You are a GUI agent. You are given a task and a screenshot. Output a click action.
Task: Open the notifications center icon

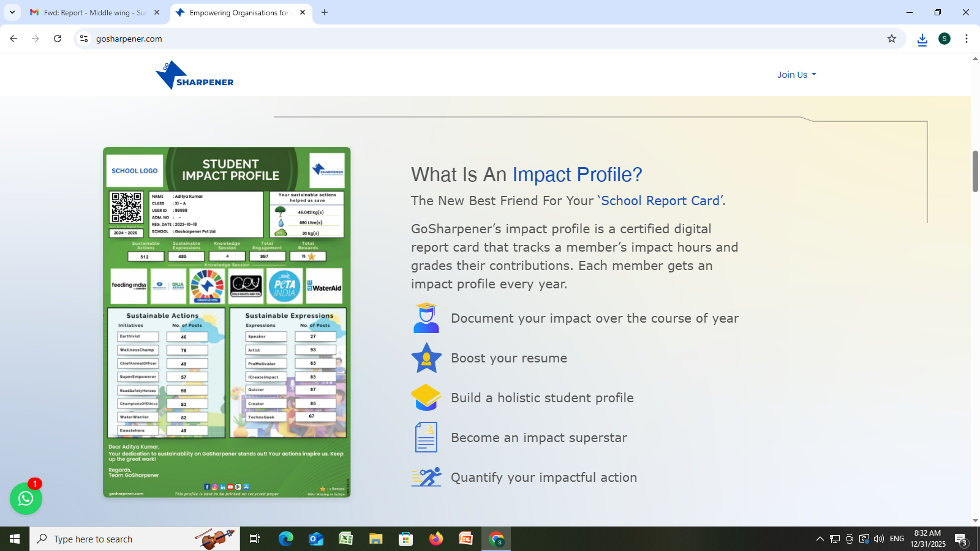click(961, 539)
